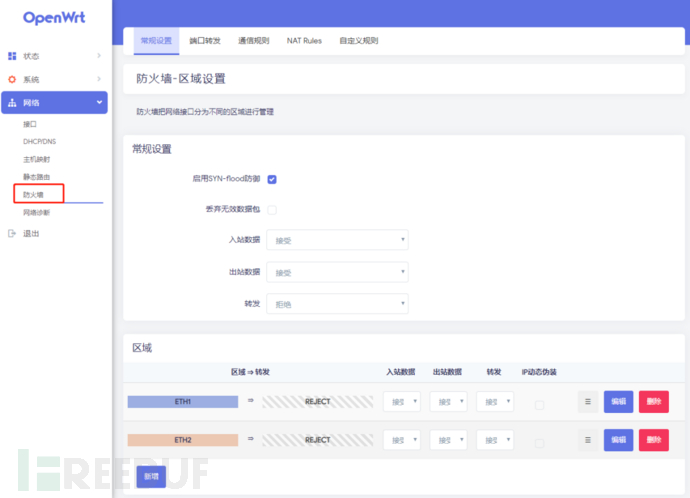Viewport: 690px width, 498px height.
Task: Toggle IP动态伪装 checkbox for ETH1
Action: [540, 405]
